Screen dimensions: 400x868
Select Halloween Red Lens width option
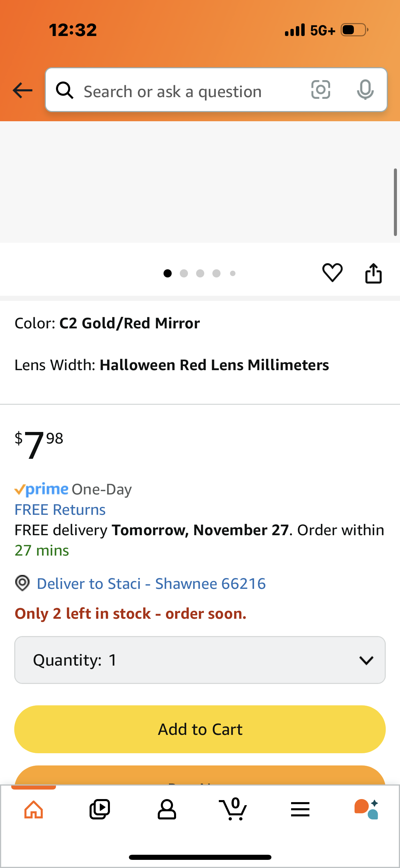coord(214,365)
